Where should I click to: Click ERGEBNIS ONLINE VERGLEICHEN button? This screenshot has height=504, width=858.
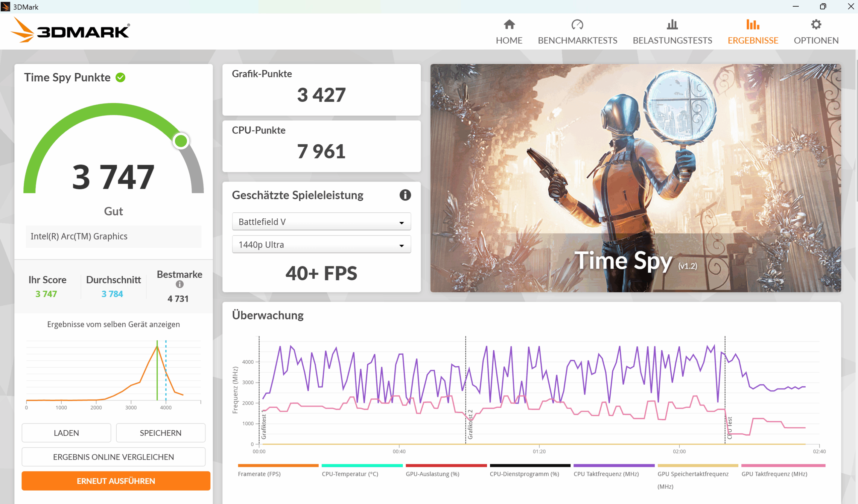point(113,457)
